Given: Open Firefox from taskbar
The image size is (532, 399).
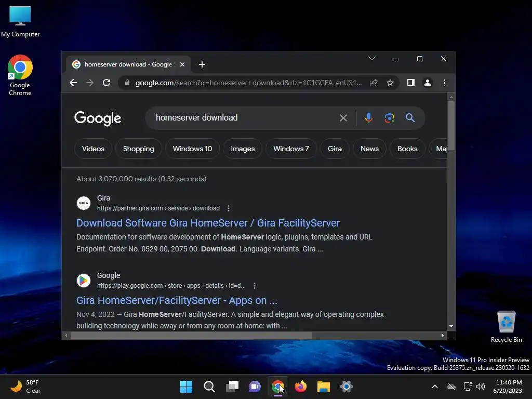Looking at the screenshot, I should pyautogui.click(x=301, y=387).
